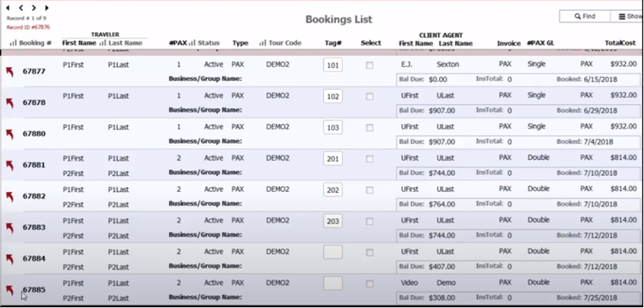
Task: Open booking 67883 with red arrow icon
Action: [10, 228]
